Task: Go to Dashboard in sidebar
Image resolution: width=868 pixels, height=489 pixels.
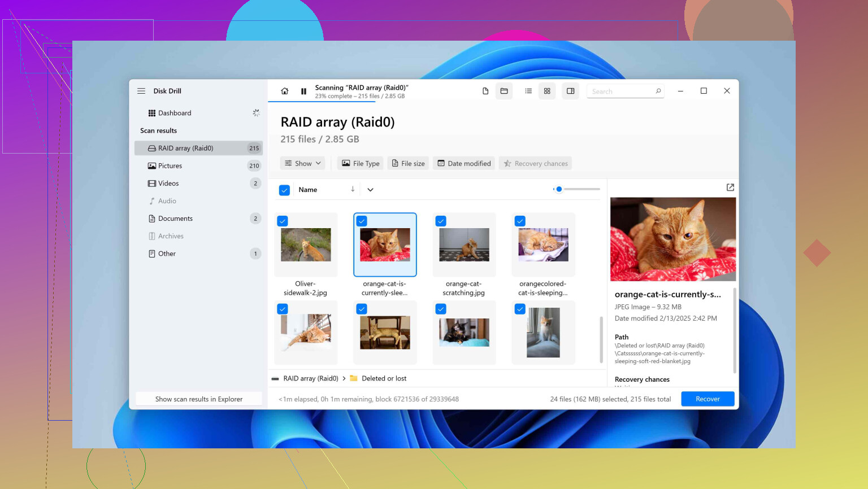Action: (174, 113)
